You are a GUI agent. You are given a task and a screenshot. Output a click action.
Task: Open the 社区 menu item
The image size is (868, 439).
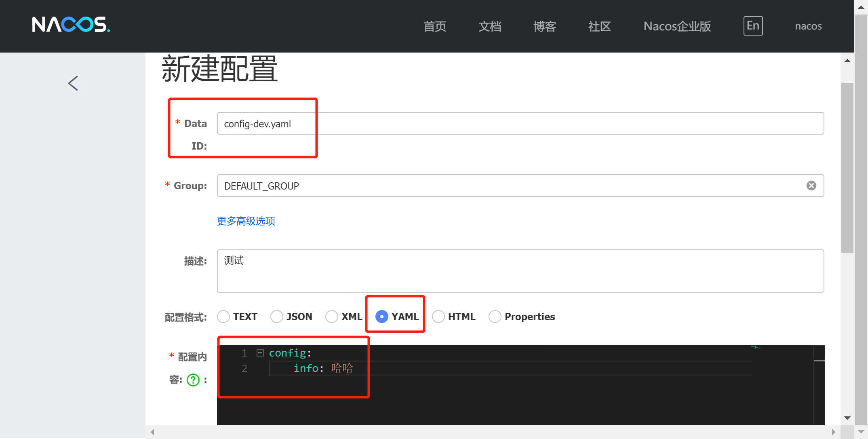pyautogui.click(x=600, y=26)
